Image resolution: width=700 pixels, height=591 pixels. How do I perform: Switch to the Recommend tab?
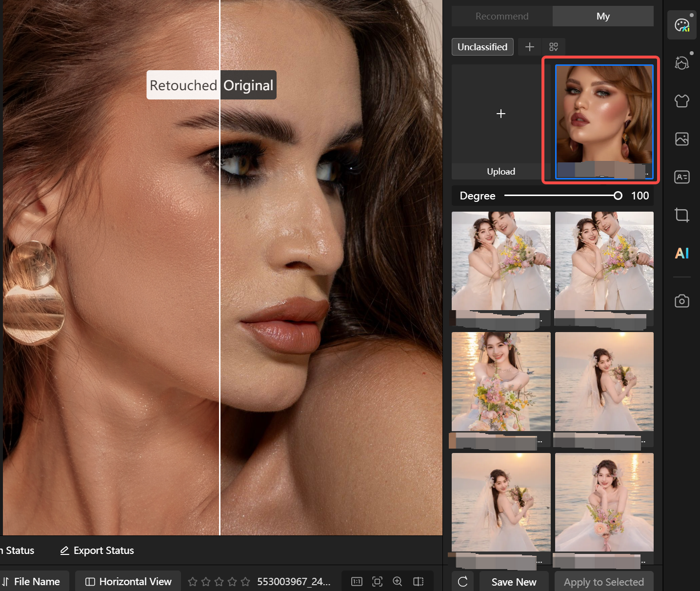(x=501, y=16)
